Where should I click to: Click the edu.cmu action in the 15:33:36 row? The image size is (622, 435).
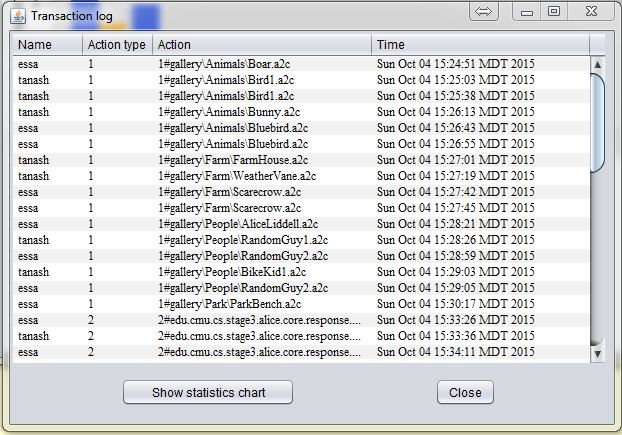pyautogui.click(x=259, y=336)
